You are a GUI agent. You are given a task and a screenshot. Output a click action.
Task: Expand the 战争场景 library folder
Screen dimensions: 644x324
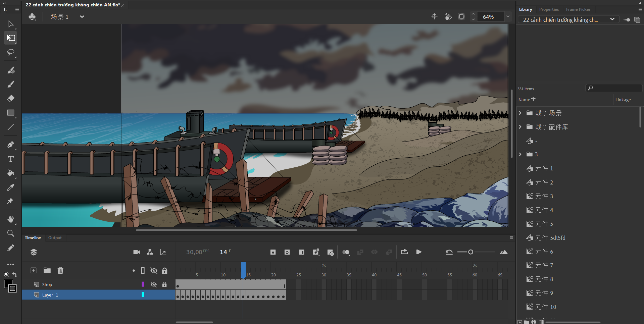click(x=520, y=113)
